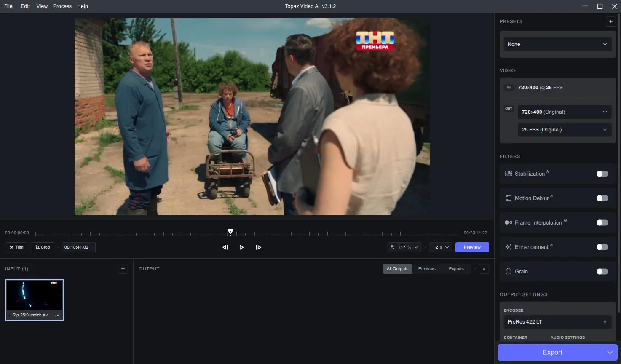
Task: Play the video preview
Action: [x=241, y=247]
